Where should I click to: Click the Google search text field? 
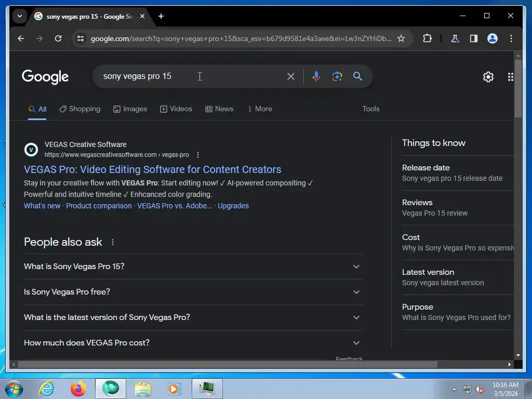(192, 76)
